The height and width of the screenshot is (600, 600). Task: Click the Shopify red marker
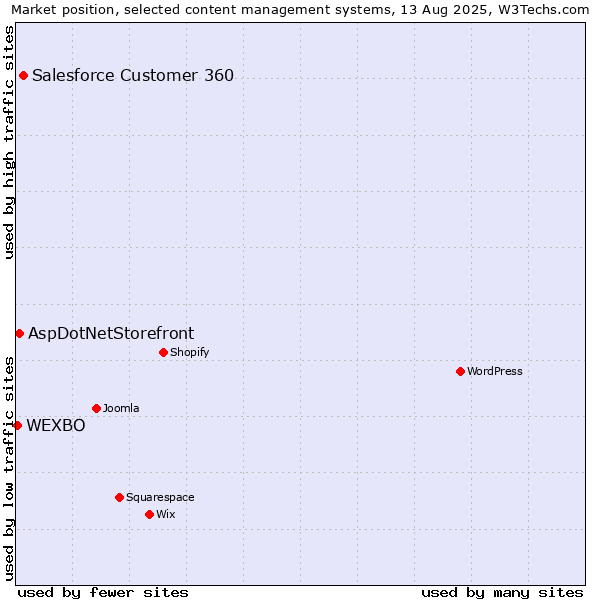coord(163,352)
